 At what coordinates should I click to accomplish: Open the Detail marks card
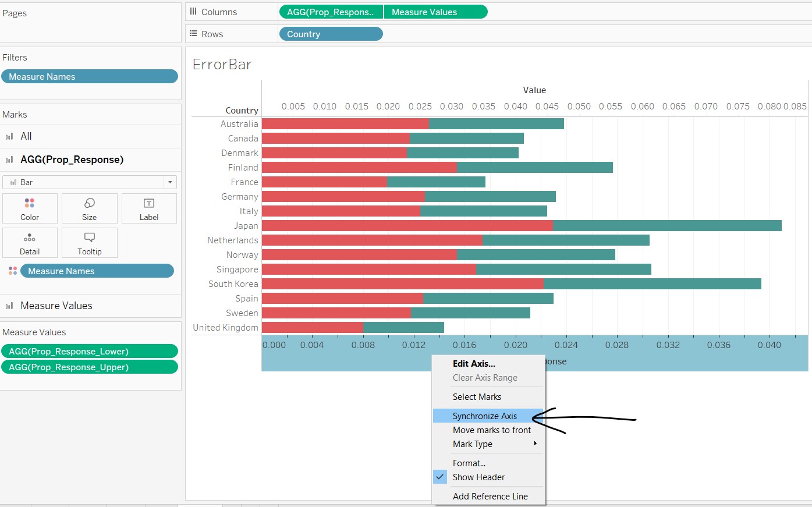[x=30, y=243]
